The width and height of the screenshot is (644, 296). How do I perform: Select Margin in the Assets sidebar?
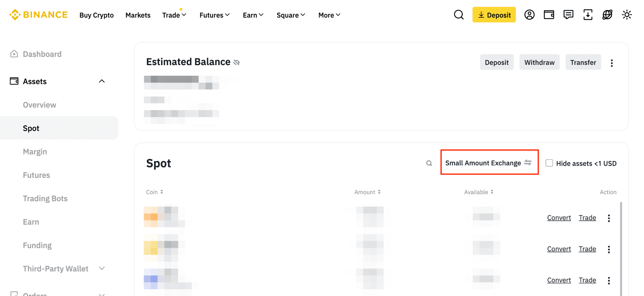click(x=35, y=152)
